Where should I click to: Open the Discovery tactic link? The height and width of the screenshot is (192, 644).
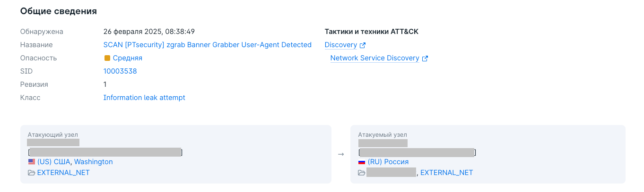341,45
